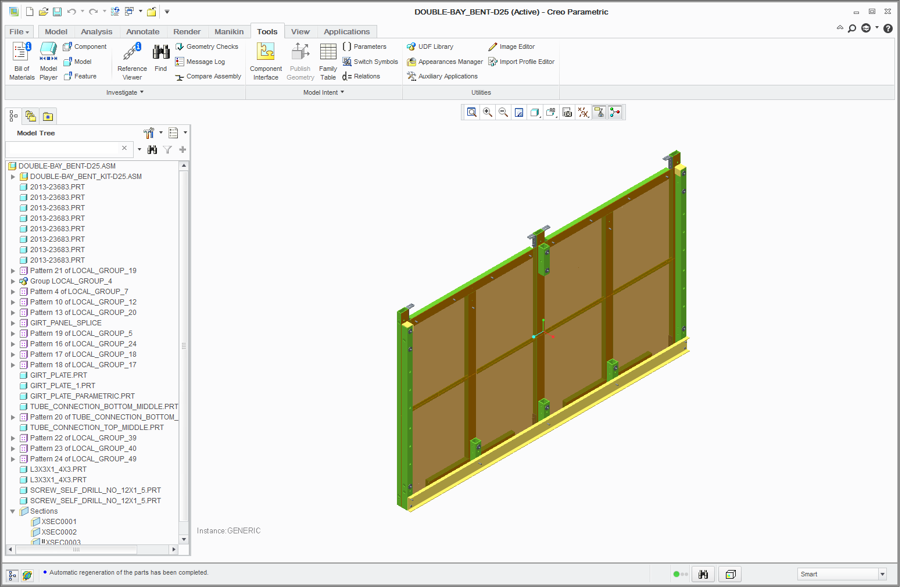Expand the Model Intent group dropdown
The width and height of the screenshot is (902, 588).
pos(324,92)
